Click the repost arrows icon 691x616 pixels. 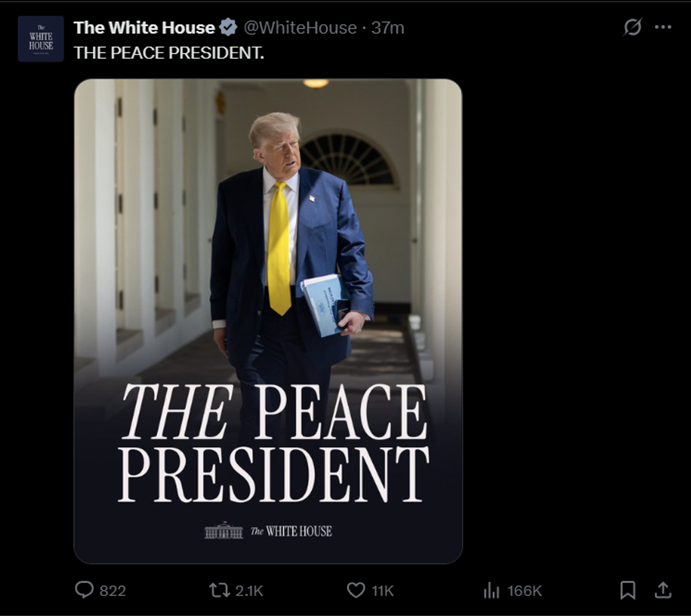pos(219,590)
